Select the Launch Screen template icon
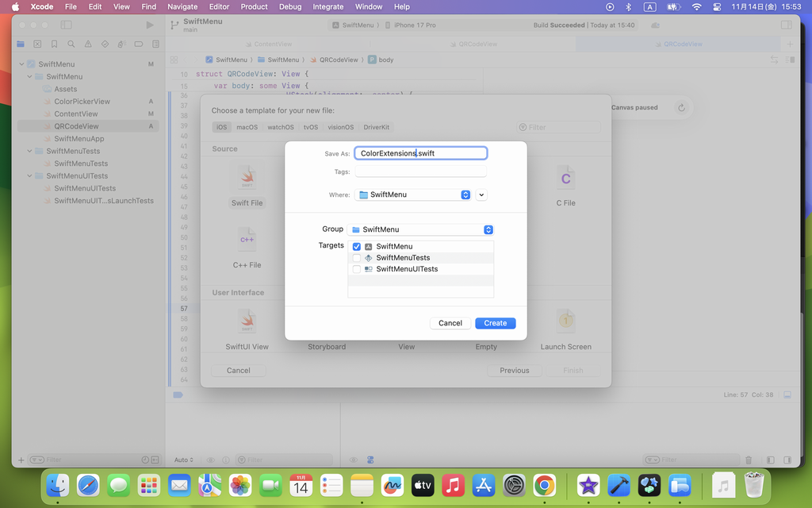812x508 pixels. (x=565, y=321)
